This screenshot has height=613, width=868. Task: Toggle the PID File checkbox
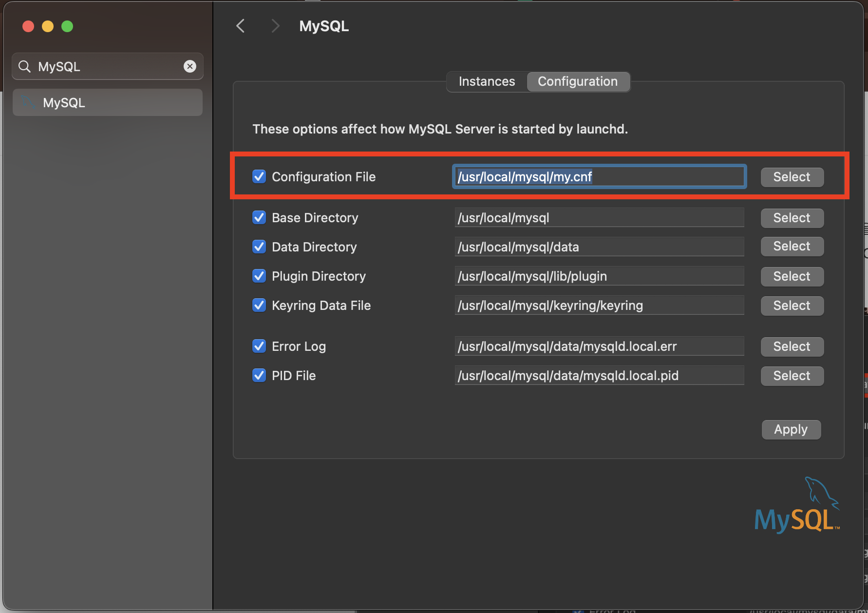(259, 375)
